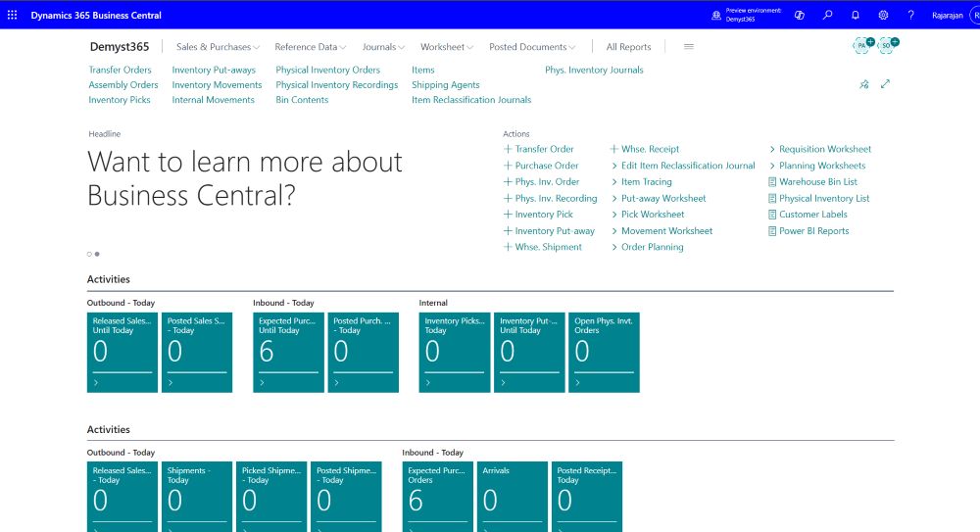The width and height of the screenshot is (980, 532).
Task: Click the expand page arrows icon
Action: click(885, 84)
